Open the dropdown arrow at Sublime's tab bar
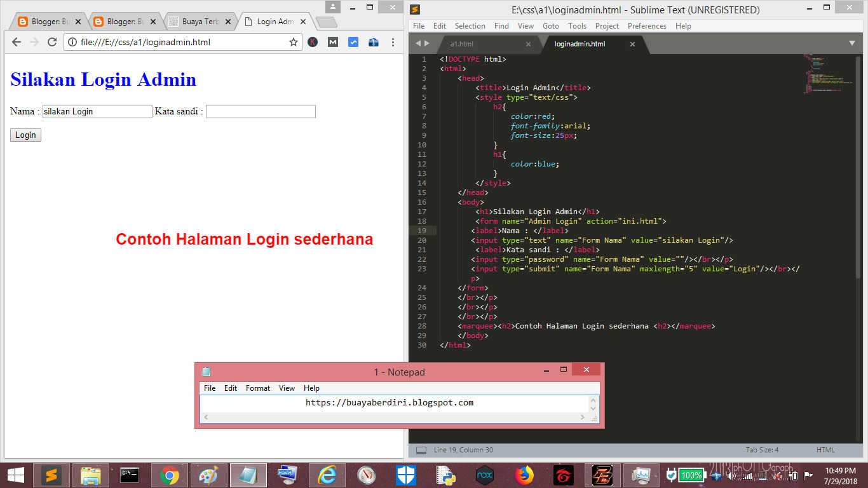 click(852, 43)
